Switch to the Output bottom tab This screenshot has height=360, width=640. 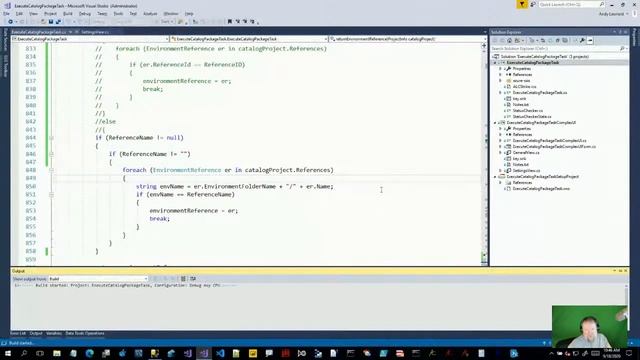pyautogui.click(x=36, y=333)
